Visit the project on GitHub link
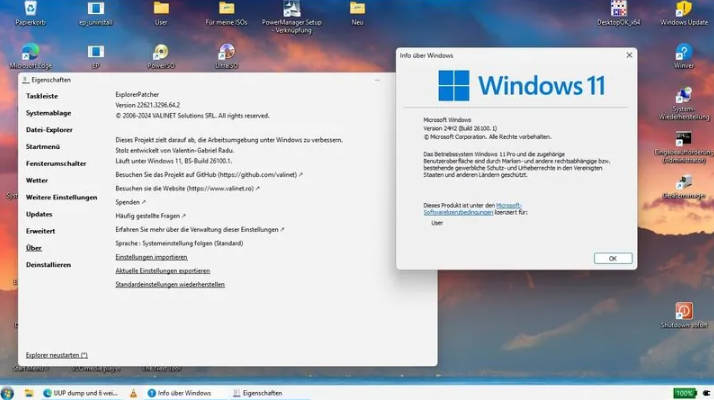This screenshot has width=714, height=400. (x=209, y=174)
